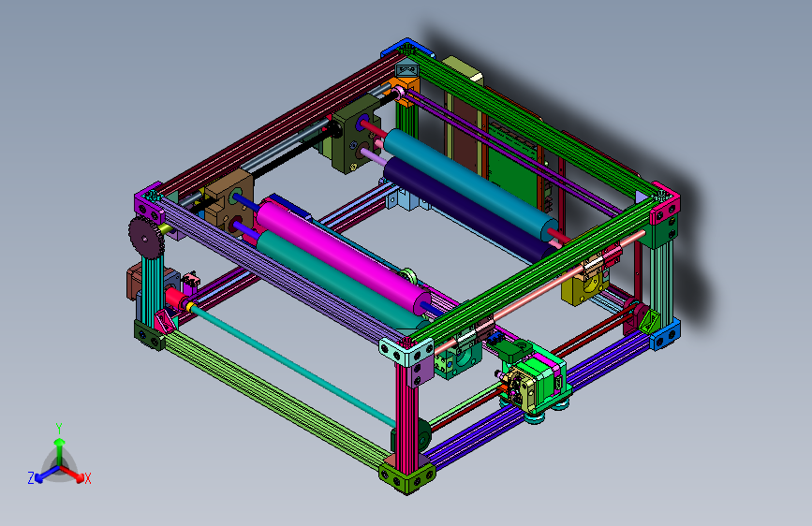Select the magenta roller cylinder
This screenshot has width=812, height=526.
[x=344, y=256]
